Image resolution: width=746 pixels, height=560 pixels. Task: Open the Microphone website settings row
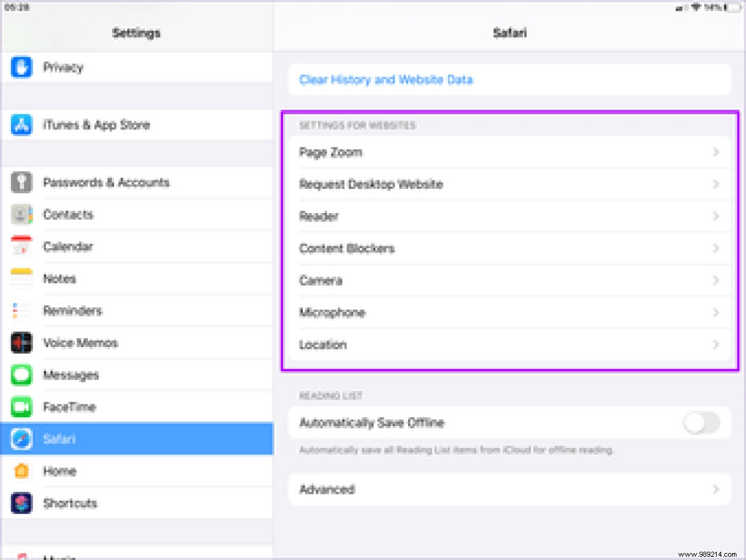coord(509,313)
